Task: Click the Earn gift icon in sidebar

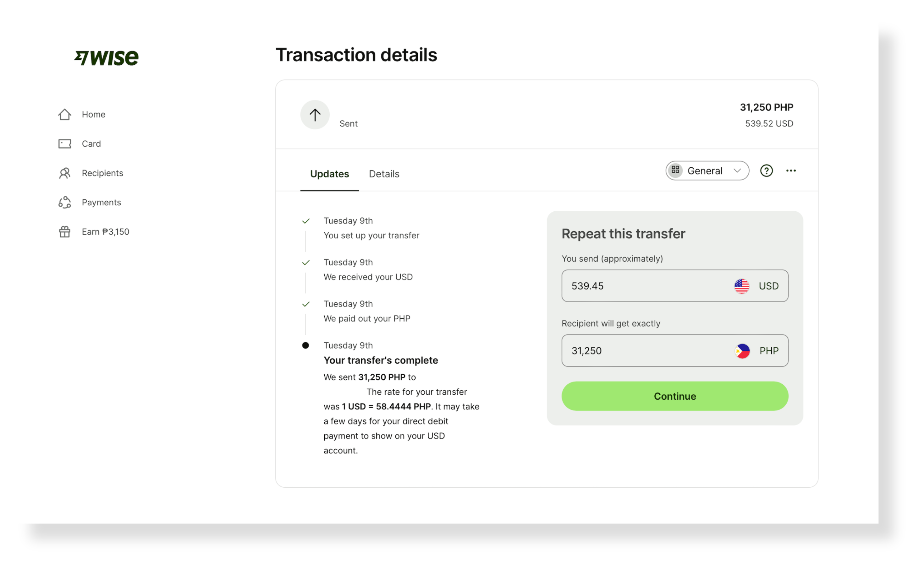Action: (x=63, y=231)
